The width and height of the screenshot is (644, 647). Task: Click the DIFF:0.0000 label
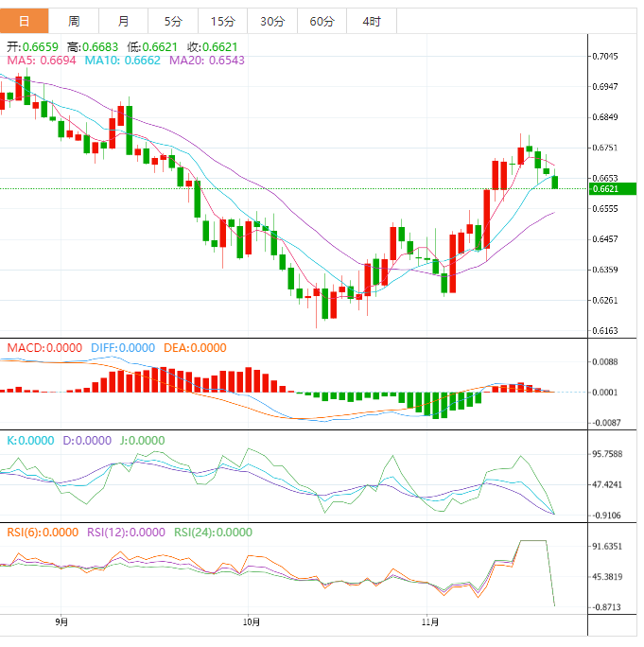(123, 347)
